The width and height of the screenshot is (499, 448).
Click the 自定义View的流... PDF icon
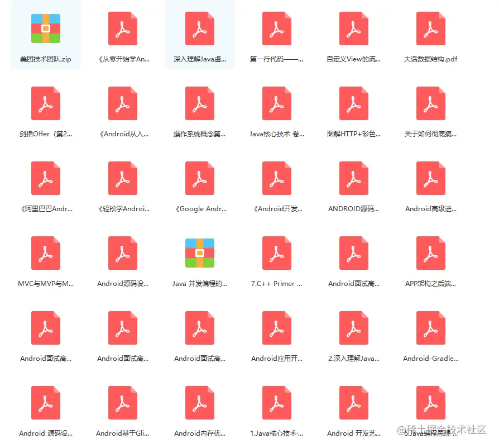coord(353,28)
